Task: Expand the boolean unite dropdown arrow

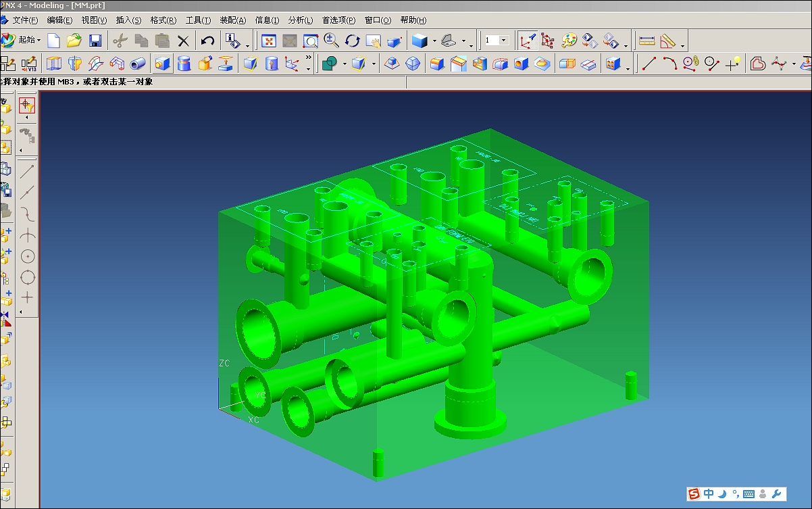Action: (344, 64)
